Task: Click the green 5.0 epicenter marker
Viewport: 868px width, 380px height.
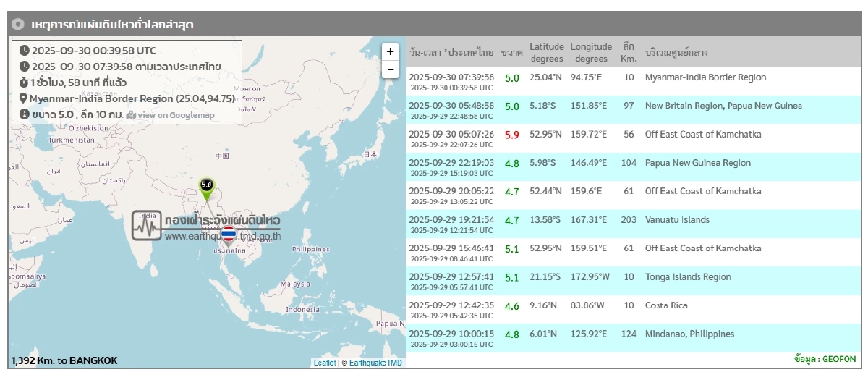Action: (207, 187)
